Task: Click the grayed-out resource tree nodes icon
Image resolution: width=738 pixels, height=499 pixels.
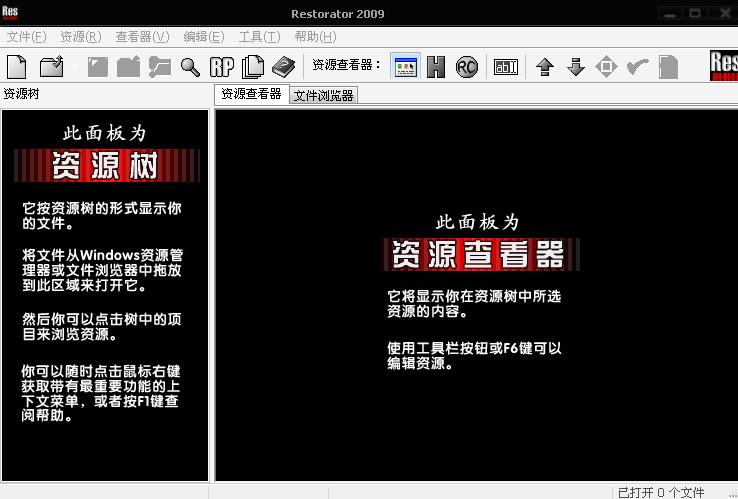Action: (160, 67)
